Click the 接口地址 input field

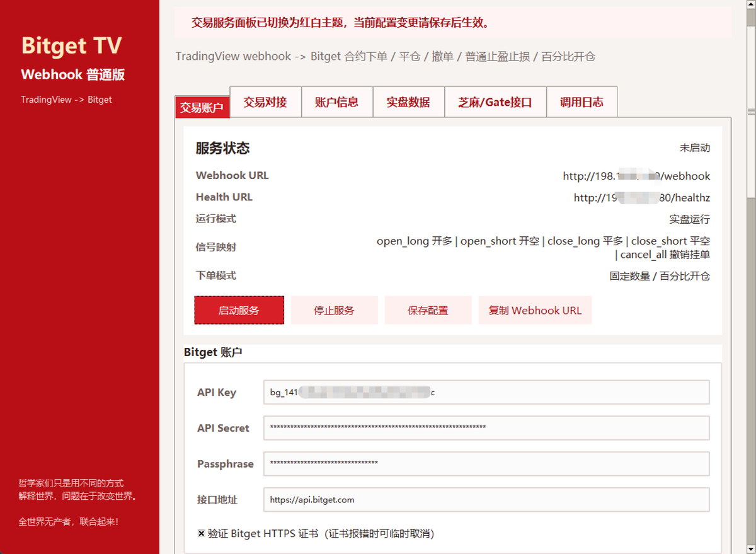pos(486,500)
